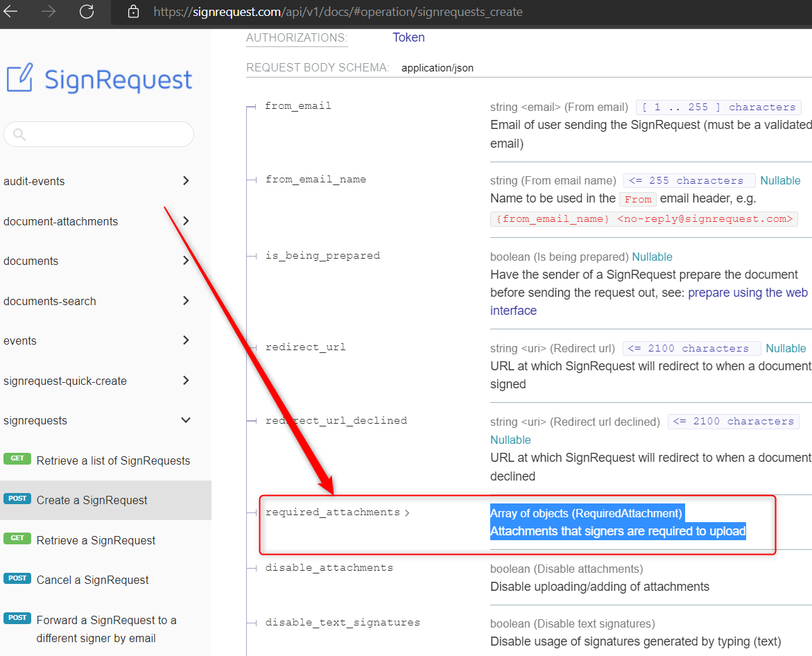Click the redirect_url property name
The height and width of the screenshot is (656, 812).
click(x=306, y=347)
